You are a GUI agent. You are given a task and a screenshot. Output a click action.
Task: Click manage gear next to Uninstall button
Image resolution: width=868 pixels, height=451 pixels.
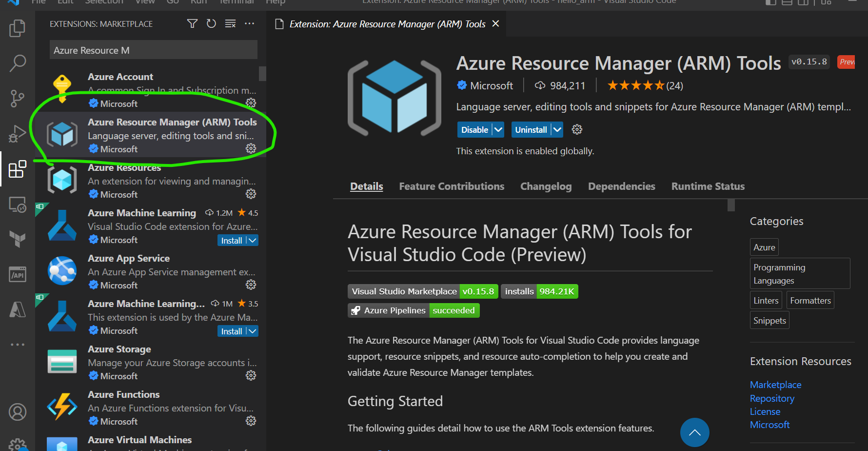click(x=577, y=129)
